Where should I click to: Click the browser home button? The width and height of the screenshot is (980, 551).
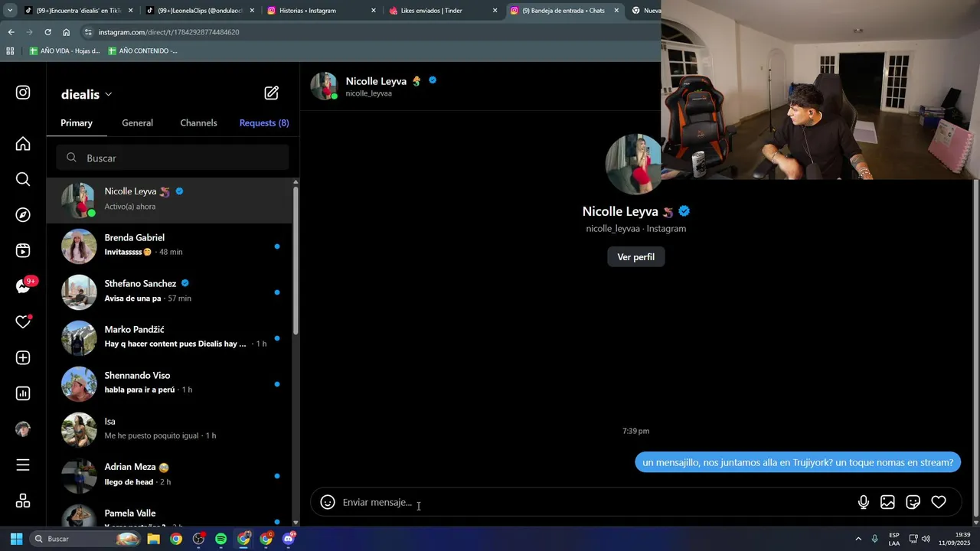tap(67, 32)
